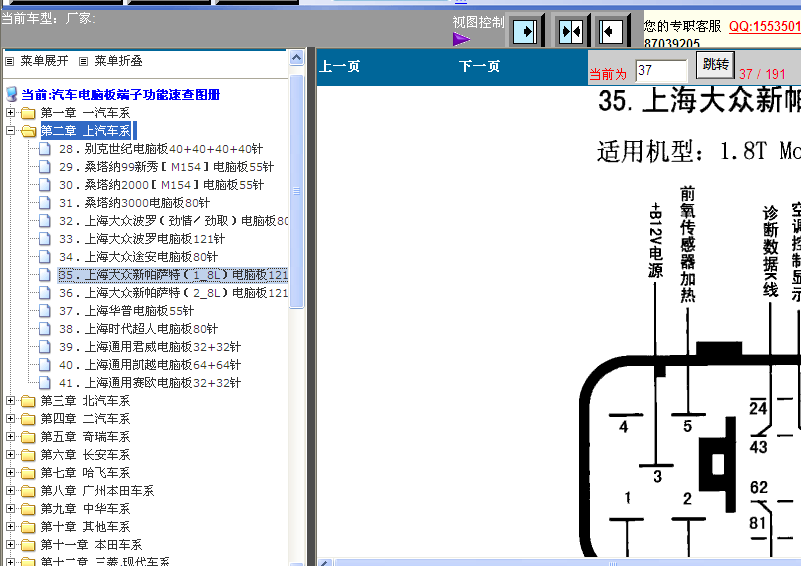This screenshot has height=566, width=801.
Task: Open 28.别克世纪电脑板40+40+40+40针 entry text
Action: click(x=161, y=149)
